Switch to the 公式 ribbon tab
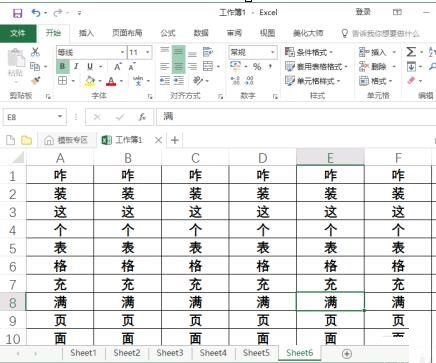The height and width of the screenshot is (363, 436). click(x=168, y=33)
